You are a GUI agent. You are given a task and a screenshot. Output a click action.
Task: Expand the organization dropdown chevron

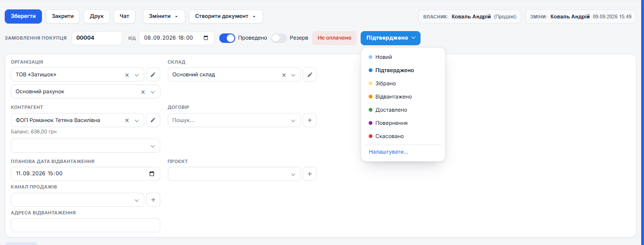[137, 75]
